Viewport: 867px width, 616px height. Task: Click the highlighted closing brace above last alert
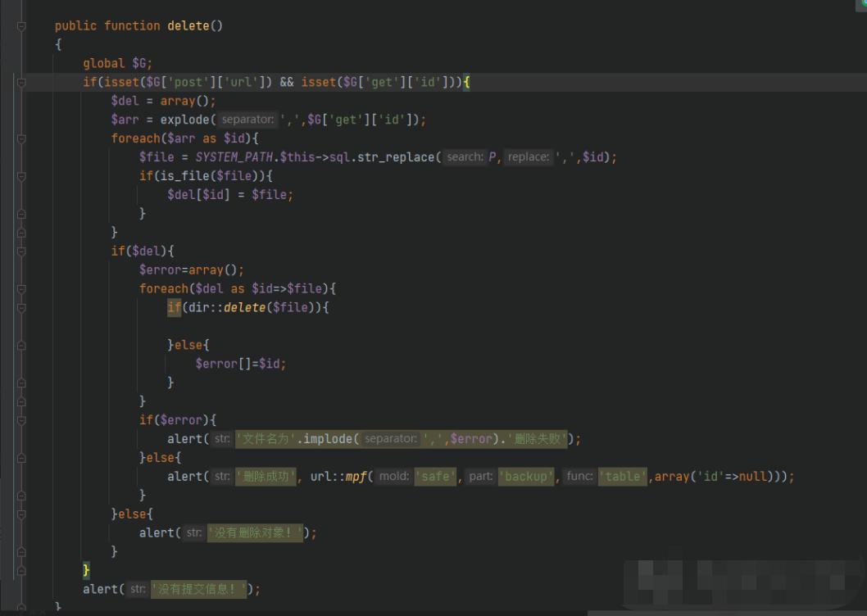(x=86, y=570)
